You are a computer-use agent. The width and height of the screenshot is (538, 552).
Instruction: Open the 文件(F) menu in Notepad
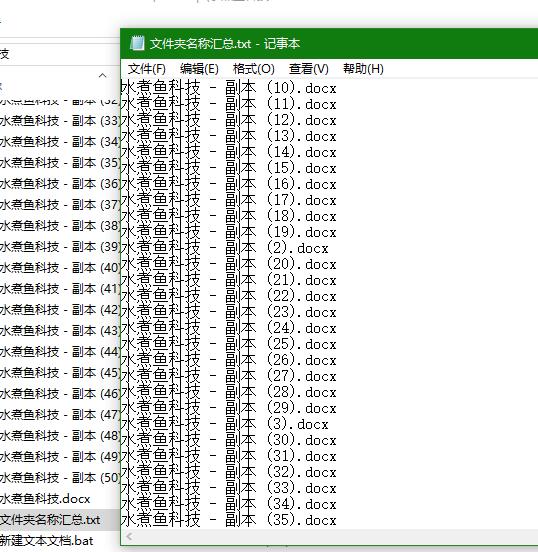point(146,69)
